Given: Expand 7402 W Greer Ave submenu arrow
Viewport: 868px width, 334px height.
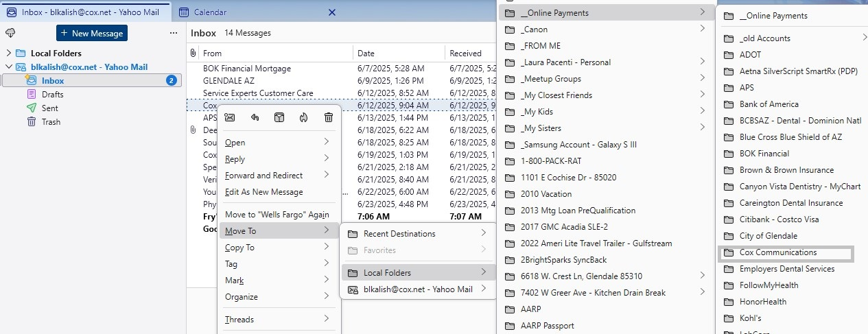Looking at the screenshot, I should point(703,292).
